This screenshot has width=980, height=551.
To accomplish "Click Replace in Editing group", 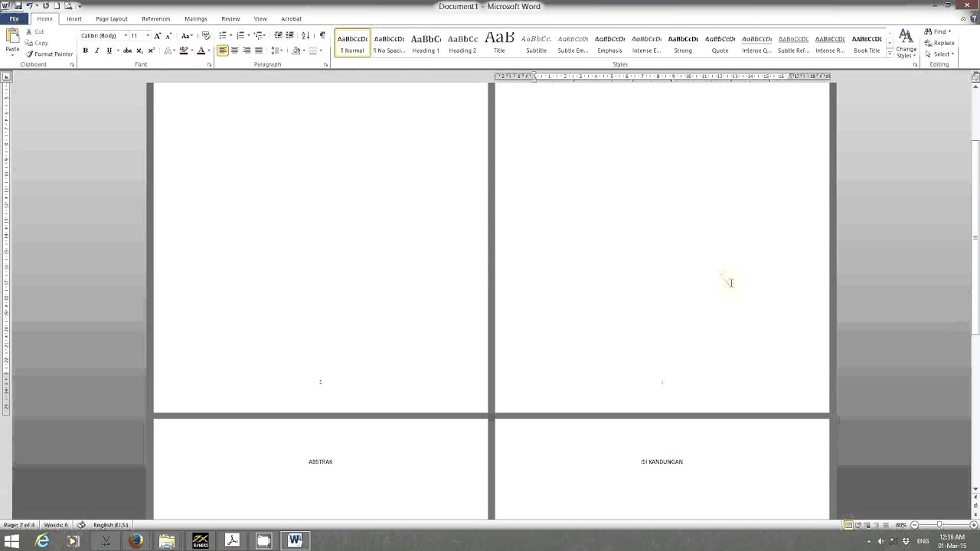I will [939, 43].
